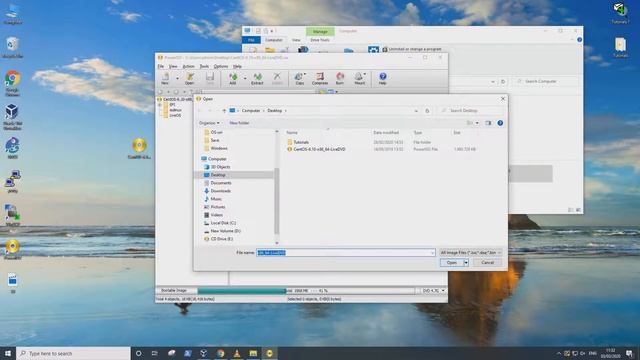Viewport: 640px width, 360px height.
Task: Click the Task View taskbar icon
Action: [155, 353]
